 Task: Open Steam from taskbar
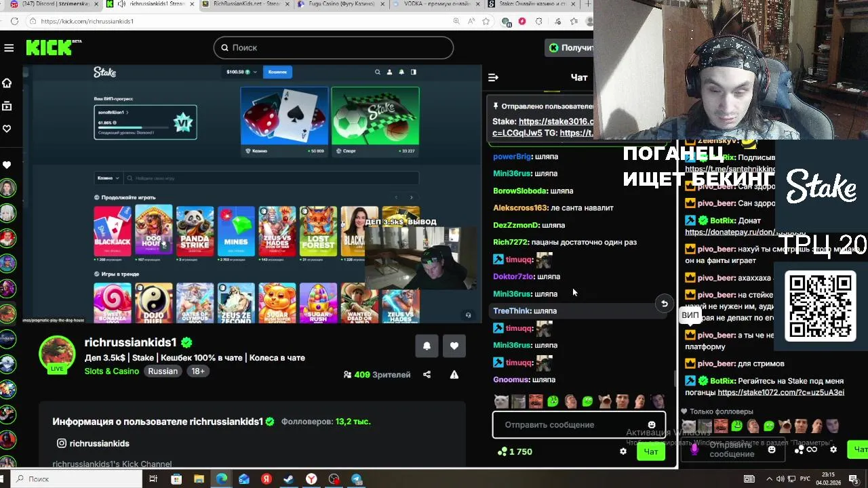click(x=289, y=479)
